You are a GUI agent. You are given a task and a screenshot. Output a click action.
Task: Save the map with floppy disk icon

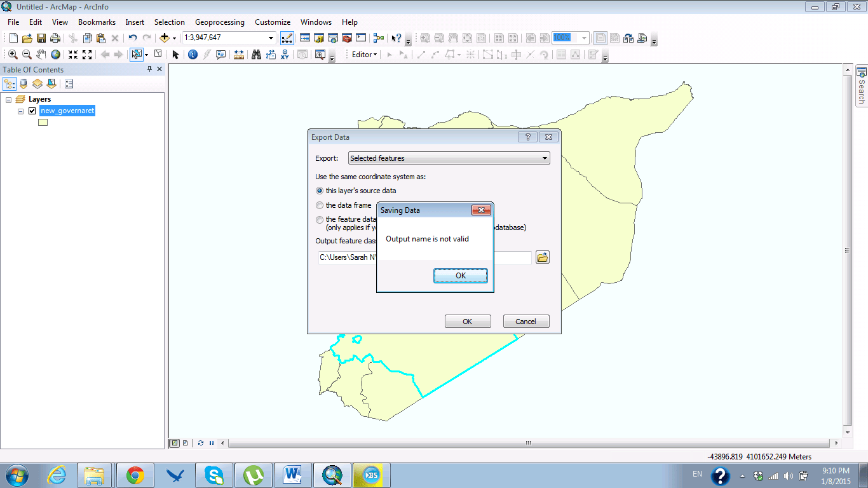[41, 38]
